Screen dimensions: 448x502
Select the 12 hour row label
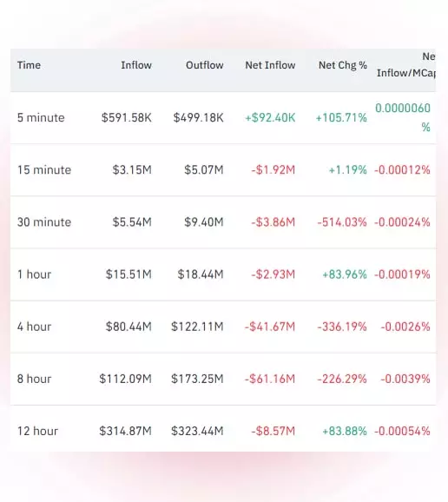(x=37, y=431)
